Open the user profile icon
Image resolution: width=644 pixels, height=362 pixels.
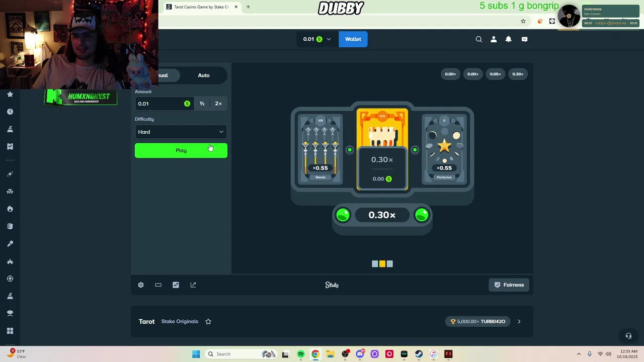pyautogui.click(x=494, y=39)
